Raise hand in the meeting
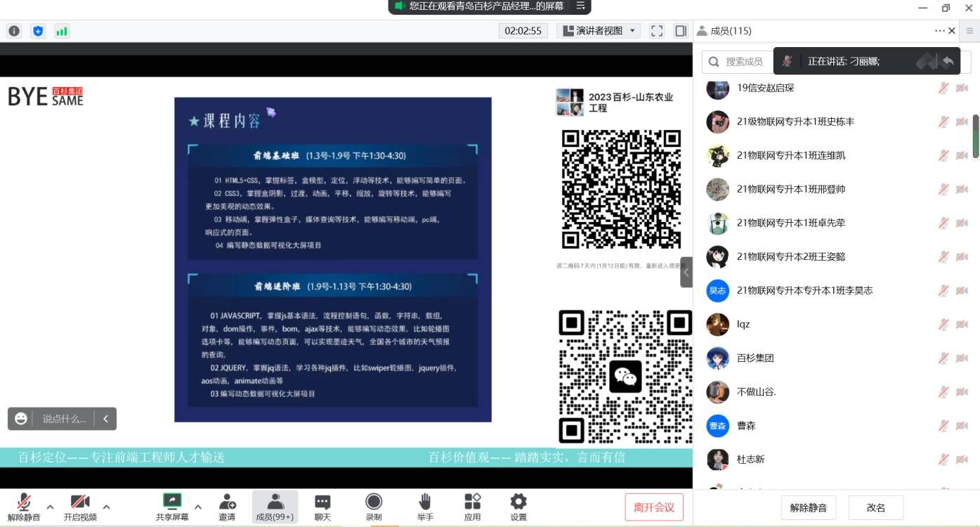The height and width of the screenshot is (527, 980). [x=425, y=507]
